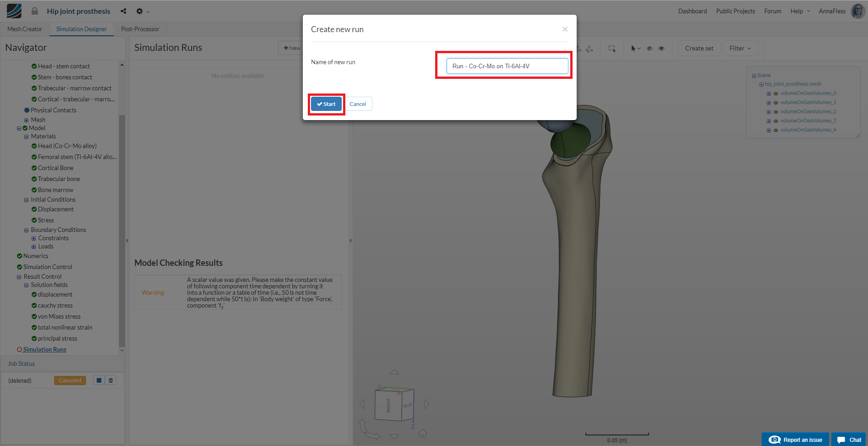Image resolution: width=868 pixels, height=446 pixels.
Task: Toggle visibility of volumeOnGeoVolumes_4
Action: (x=775, y=130)
